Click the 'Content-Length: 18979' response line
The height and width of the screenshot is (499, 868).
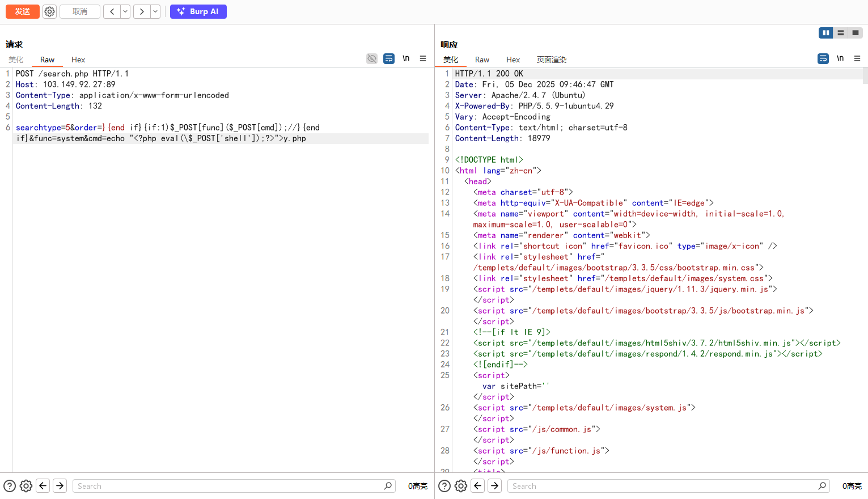point(503,138)
